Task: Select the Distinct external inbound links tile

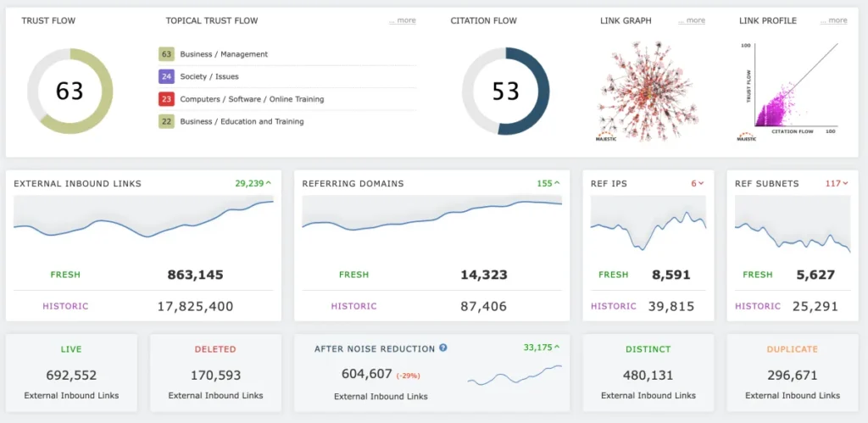Action: coord(648,372)
